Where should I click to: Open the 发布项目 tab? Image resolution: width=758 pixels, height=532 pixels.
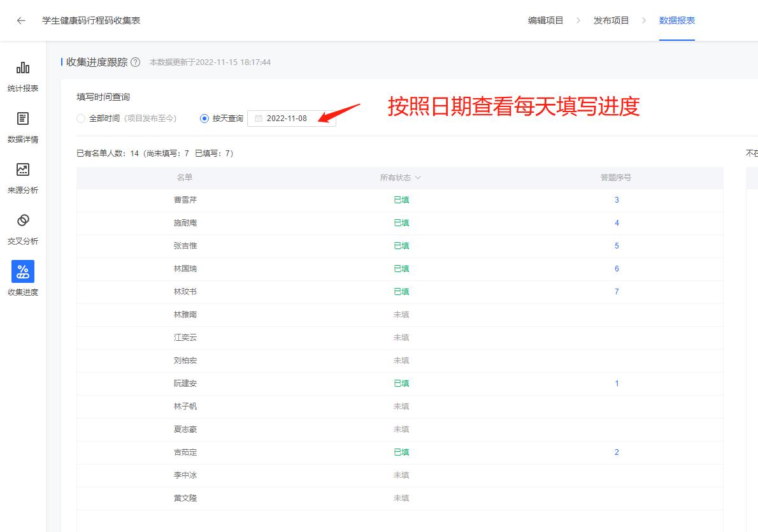click(x=611, y=20)
